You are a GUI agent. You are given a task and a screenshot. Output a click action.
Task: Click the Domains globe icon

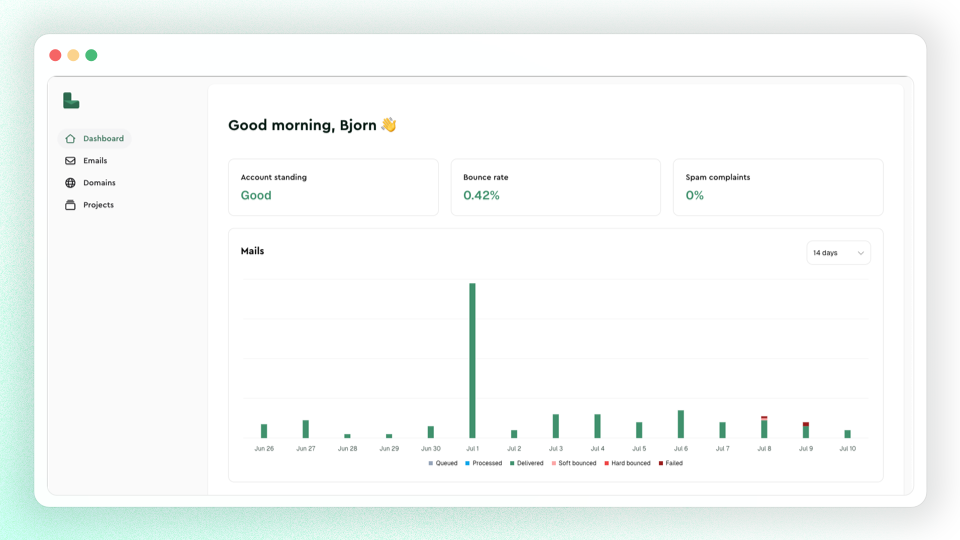(70, 182)
